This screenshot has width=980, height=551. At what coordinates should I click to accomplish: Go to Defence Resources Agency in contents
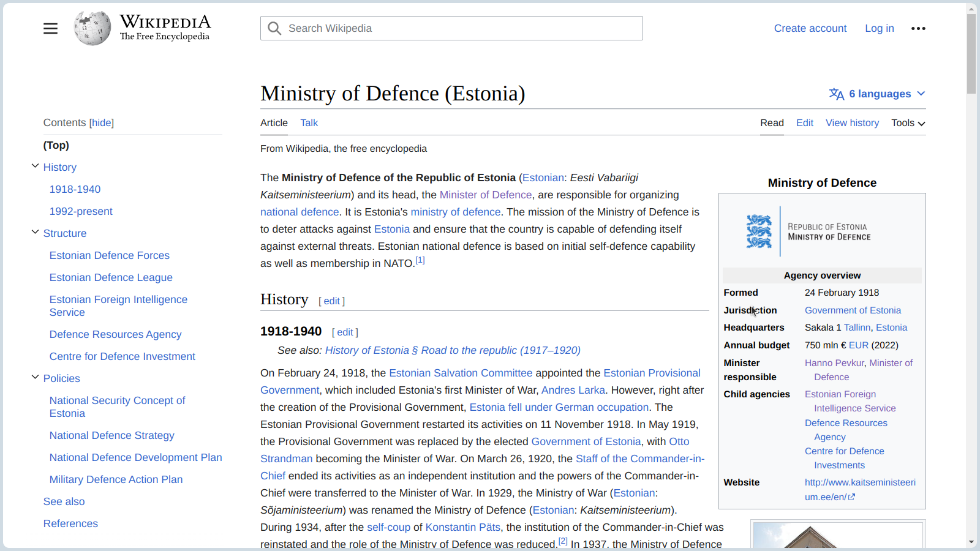click(x=115, y=334)
